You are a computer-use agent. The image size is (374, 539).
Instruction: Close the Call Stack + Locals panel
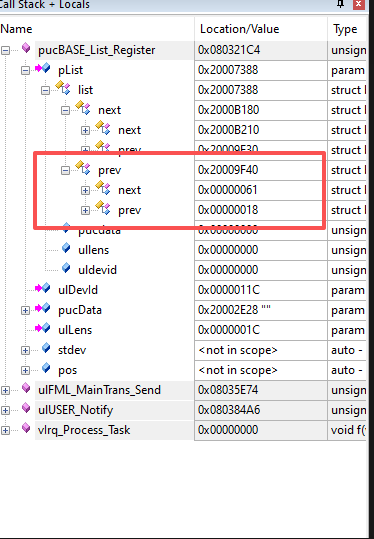359,4
